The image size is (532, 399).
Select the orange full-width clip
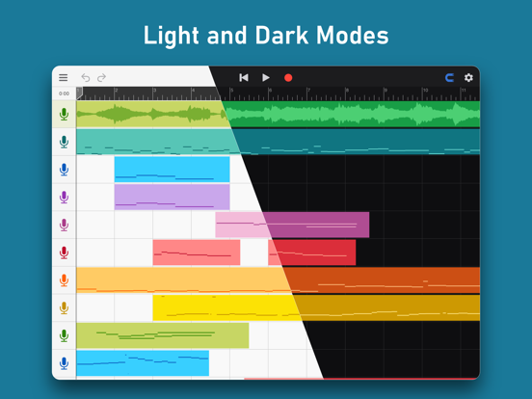(x=279, y=280)
